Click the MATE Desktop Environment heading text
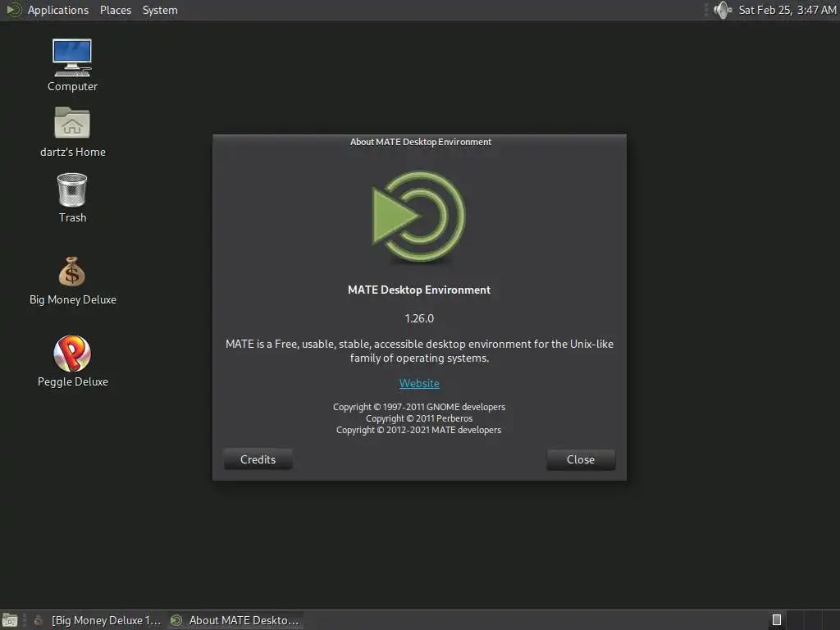840x630 pixels. [419, 290]
